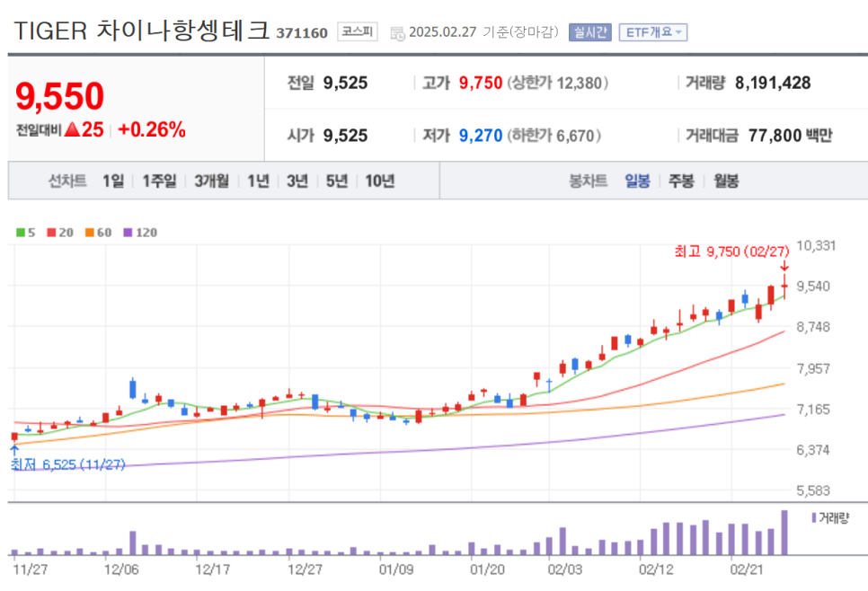The width and height of the screenshot is (868, 591).
Task: Click the 시가 value 9,525
Action: pos(345,136)
